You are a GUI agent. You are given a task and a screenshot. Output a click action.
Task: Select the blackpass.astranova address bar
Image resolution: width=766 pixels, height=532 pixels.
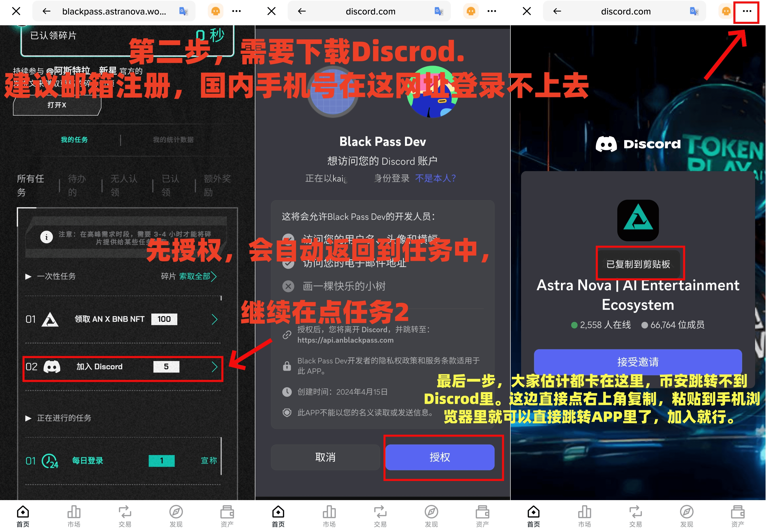pos(114,11)
